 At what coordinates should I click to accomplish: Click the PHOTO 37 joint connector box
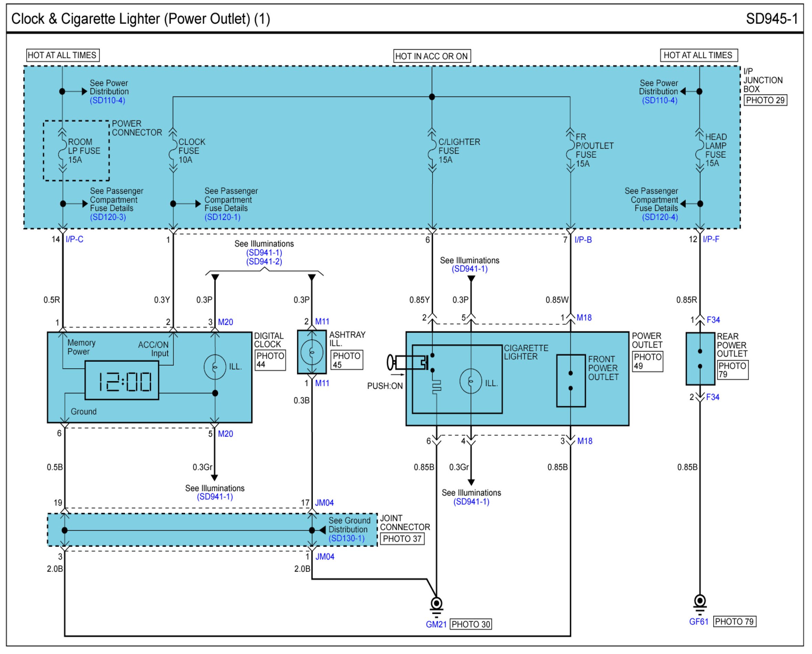coord(402,539)
